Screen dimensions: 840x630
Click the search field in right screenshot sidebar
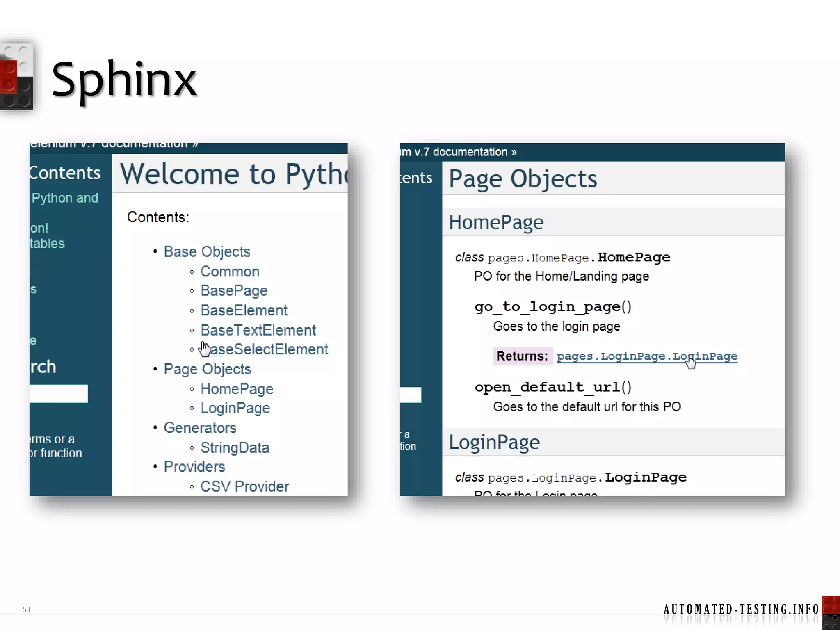coord(411,395)
